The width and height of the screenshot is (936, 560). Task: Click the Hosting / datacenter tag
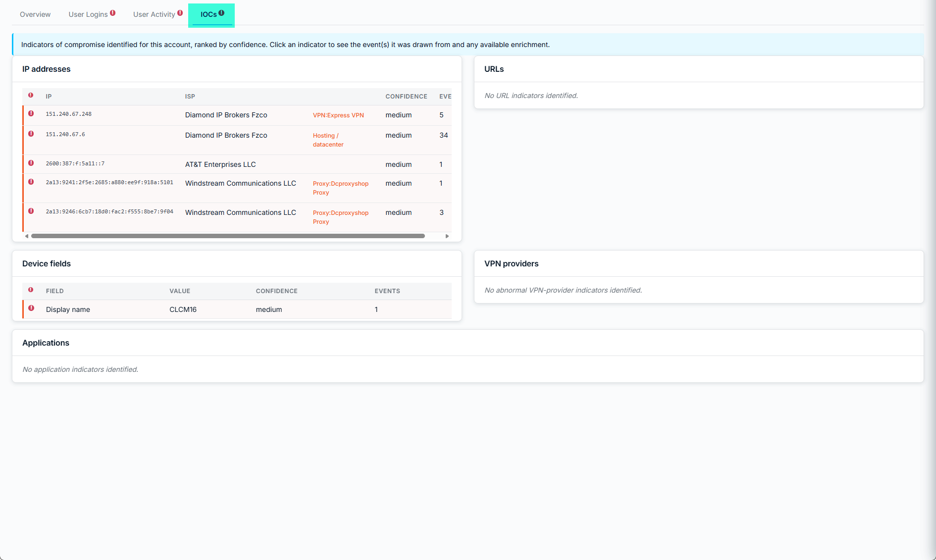point(328,140)
